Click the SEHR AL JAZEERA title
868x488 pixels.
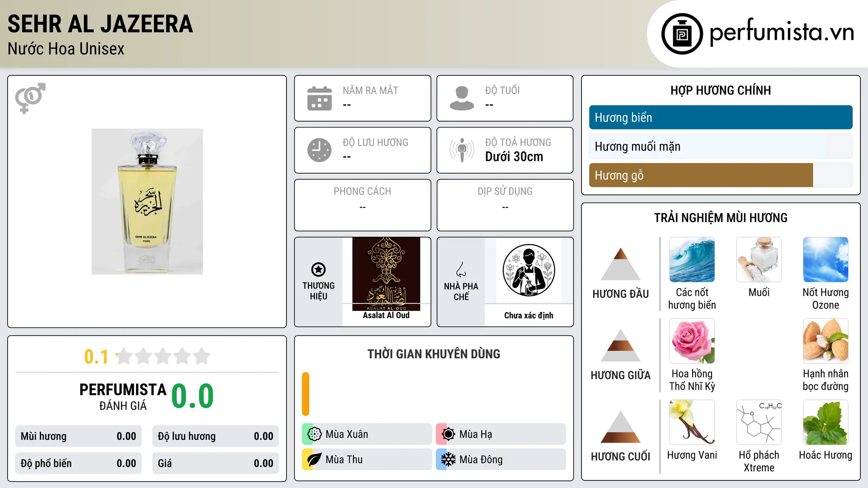pyautogui.click(x=100, y=24)
